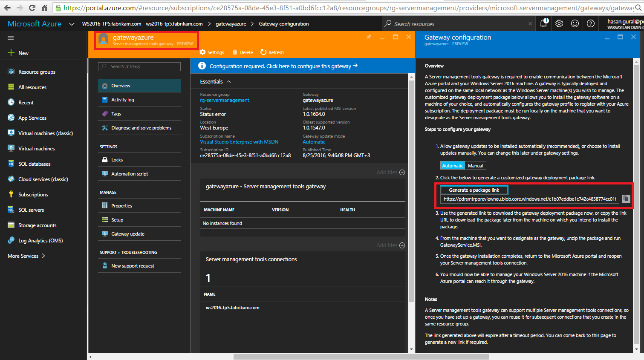The width and height of the screenshot is (644, 360).
Task: Select Automatic gateway update option
Action: [453, 166]
